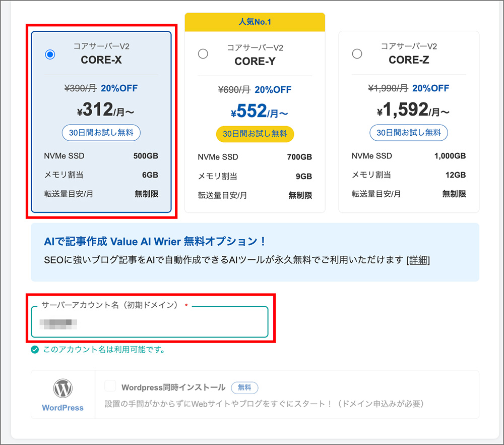The height and width of the screenshot is (445, 504).
Task: Click the 設置の手間がかからずに description text
Action: 264,404
